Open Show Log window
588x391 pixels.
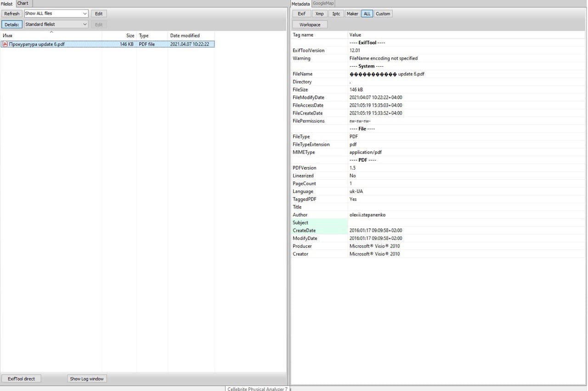(87, 379)
